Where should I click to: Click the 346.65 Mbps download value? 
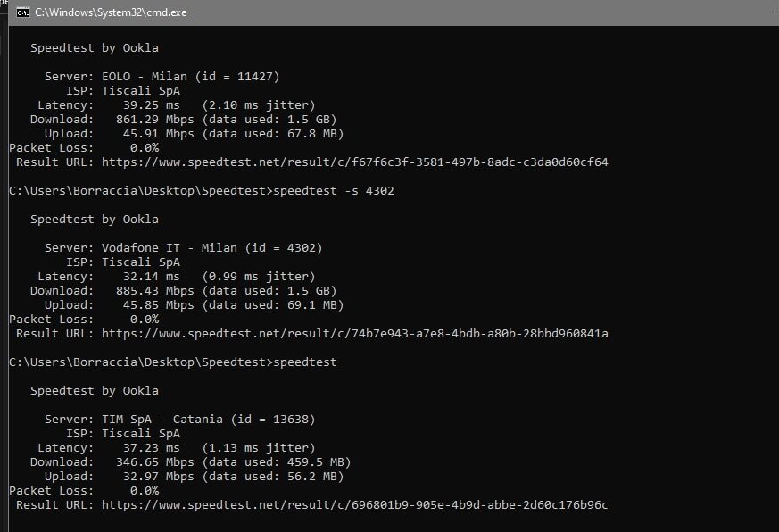(155, 462)
